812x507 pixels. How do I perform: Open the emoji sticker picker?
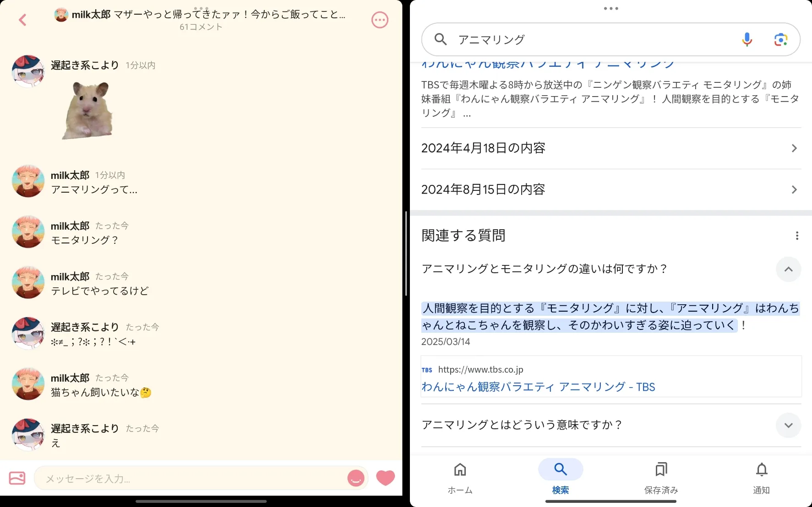(356, 478)
